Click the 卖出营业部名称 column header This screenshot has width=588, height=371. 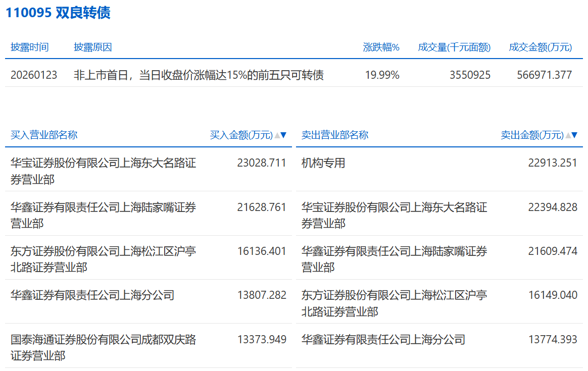click(335, 135)
